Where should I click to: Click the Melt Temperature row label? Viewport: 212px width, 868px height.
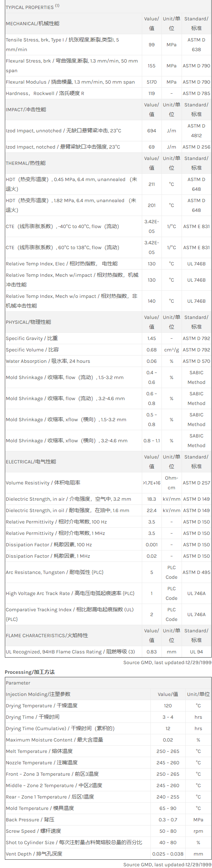(x=39, y=751)
